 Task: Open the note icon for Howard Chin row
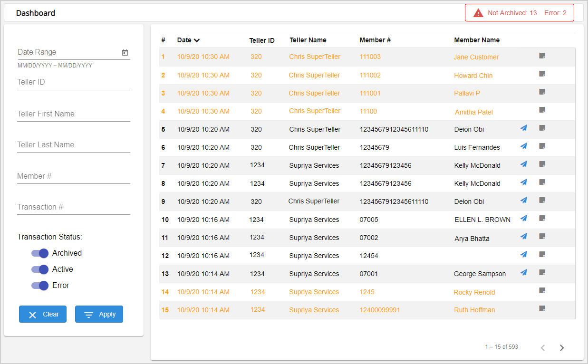[542, 74]
